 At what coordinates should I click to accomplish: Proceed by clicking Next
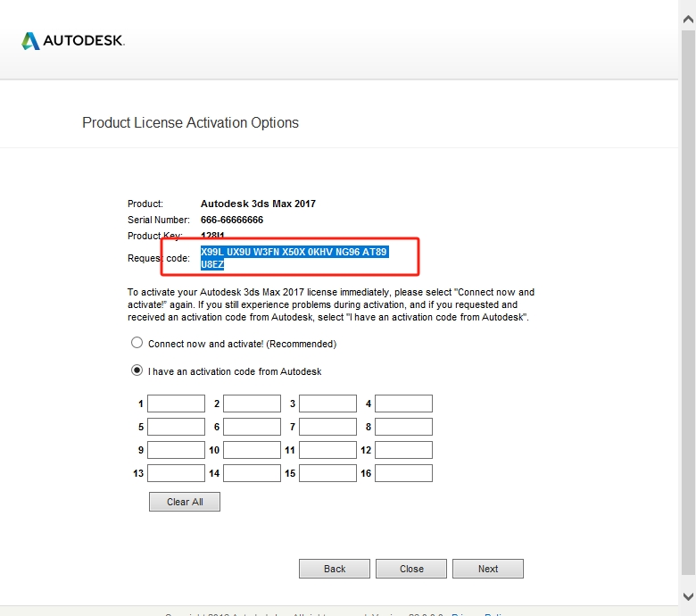point(488,569)
